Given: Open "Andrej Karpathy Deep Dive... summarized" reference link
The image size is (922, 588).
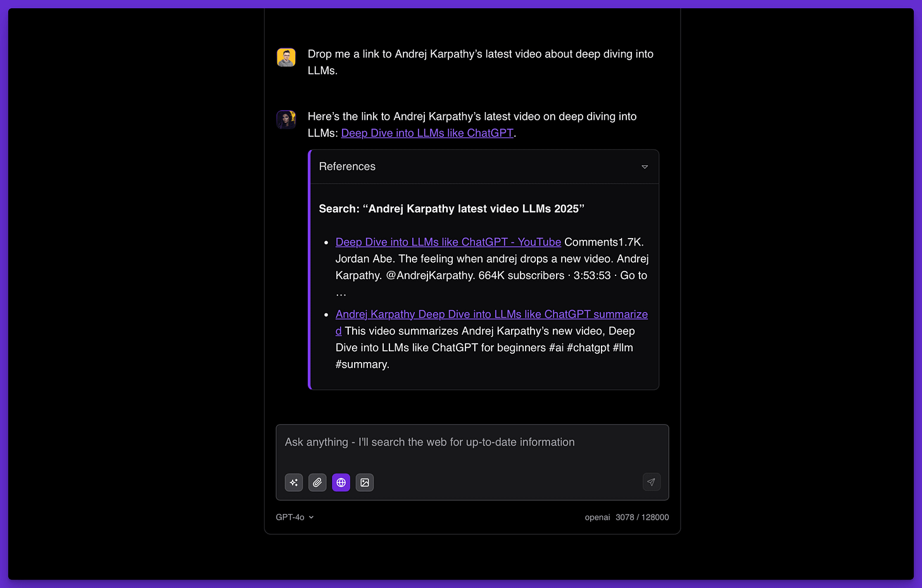Looking at the screenshot, I should tap(491, 315).
